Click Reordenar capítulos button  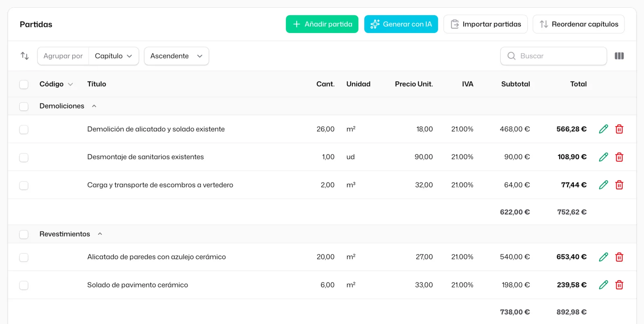click(x=578, y=24)
